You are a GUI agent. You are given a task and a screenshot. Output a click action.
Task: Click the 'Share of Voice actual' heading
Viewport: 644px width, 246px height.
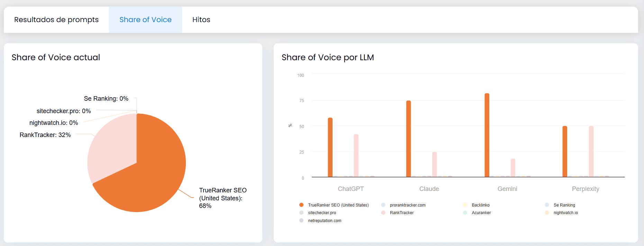(56, 57)
